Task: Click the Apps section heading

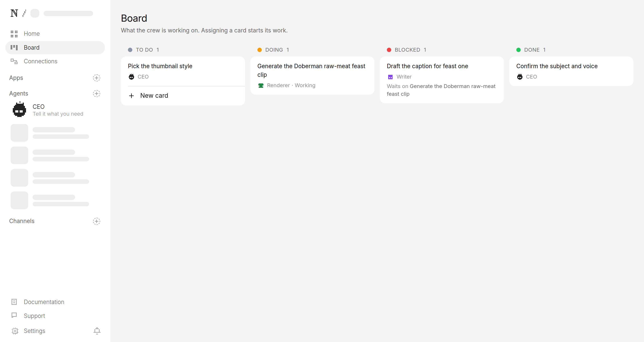Action: [16, 78]
